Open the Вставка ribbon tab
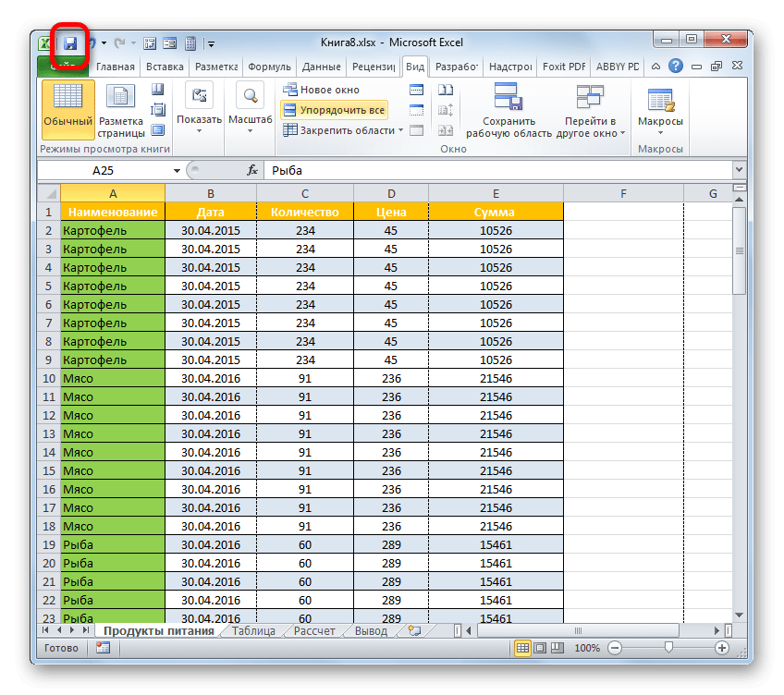Screen dimensions: 784x695 pos(165,67)
